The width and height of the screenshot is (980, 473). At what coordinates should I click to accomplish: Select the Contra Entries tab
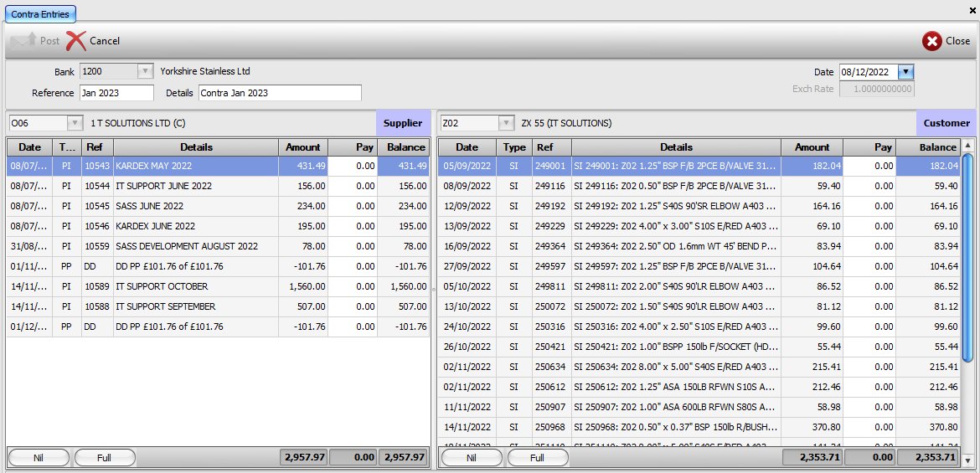click(x=40, y=14)
